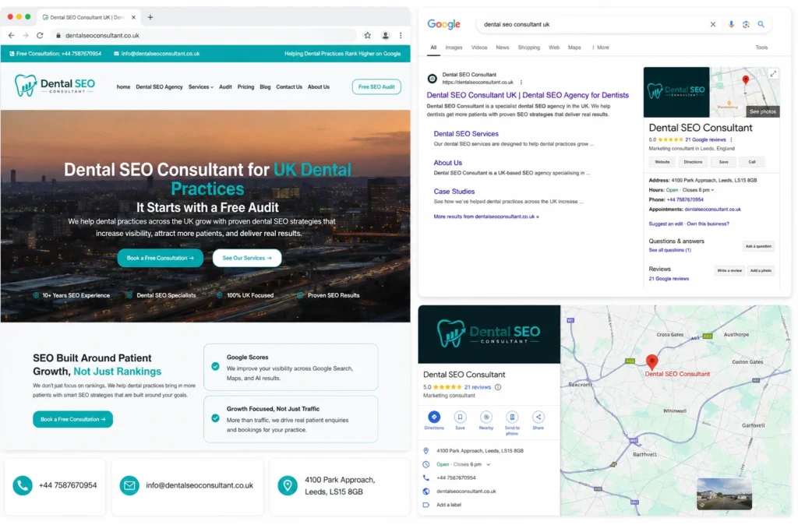Click the red Dental SEO Consultant map pin
798x532 pixels.
point(651,361)
